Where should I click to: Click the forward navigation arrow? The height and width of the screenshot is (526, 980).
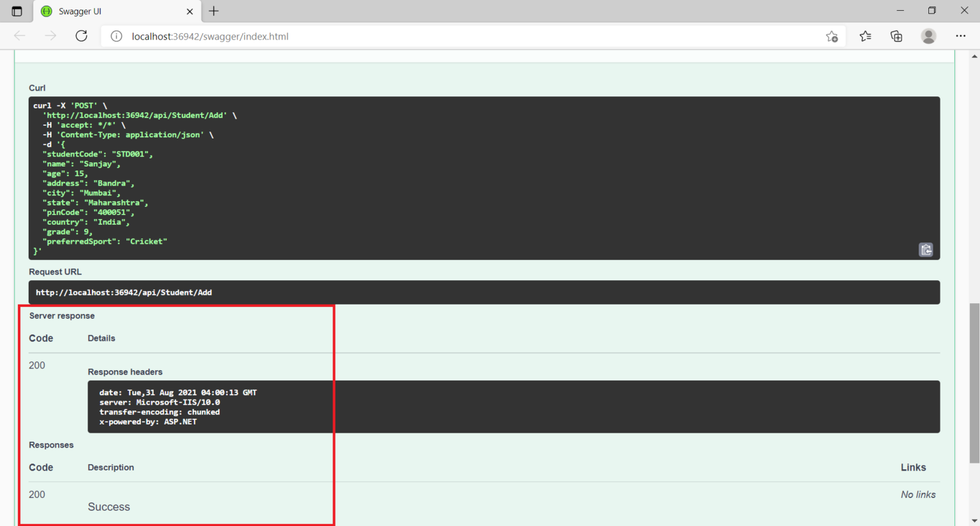50,36
